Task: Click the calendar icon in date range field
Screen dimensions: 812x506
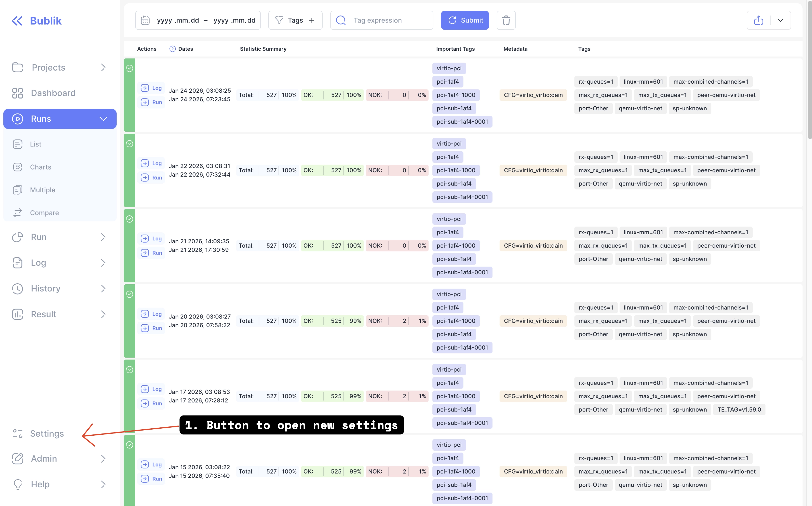Action: (x=145, y=20)
